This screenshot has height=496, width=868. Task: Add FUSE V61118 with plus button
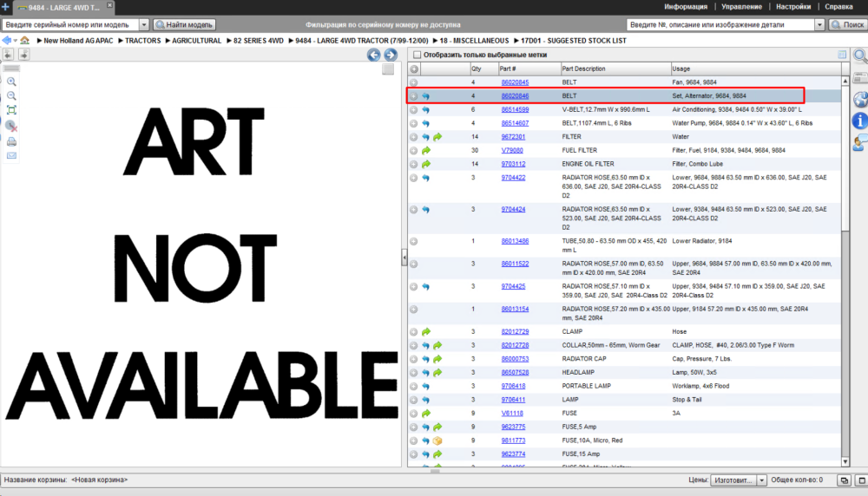point(413,413)
